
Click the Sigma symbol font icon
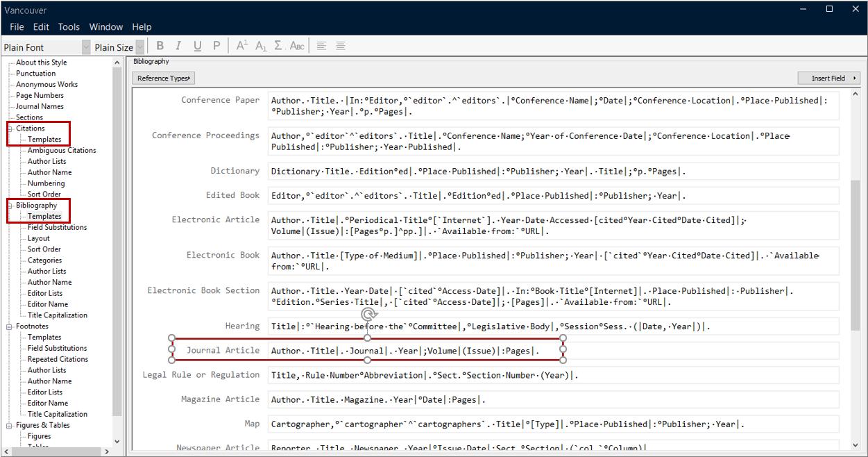pos(279,46)
